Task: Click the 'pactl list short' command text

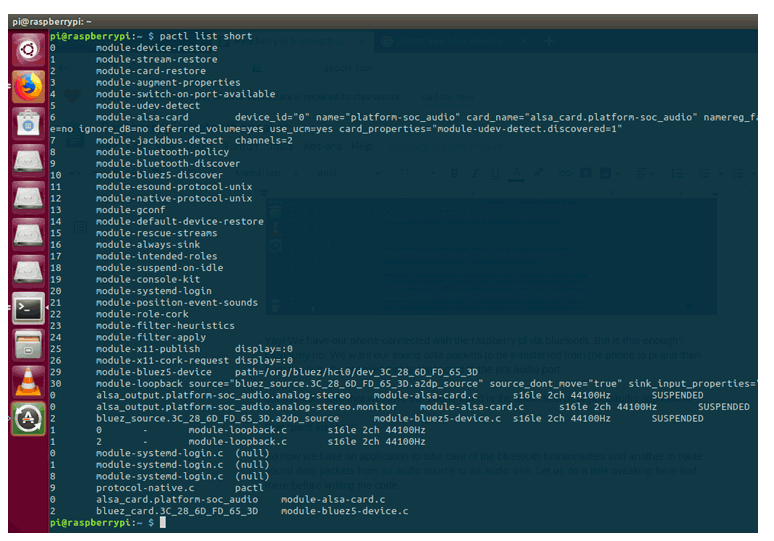Action: [206, 36]
